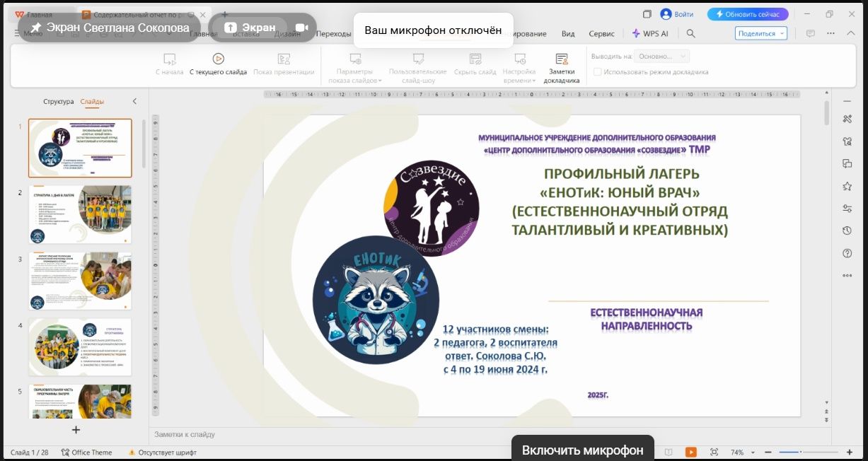
Task: Click camera icon in screen-share bar
Action: pyautogui.click(x=302, y=28)
